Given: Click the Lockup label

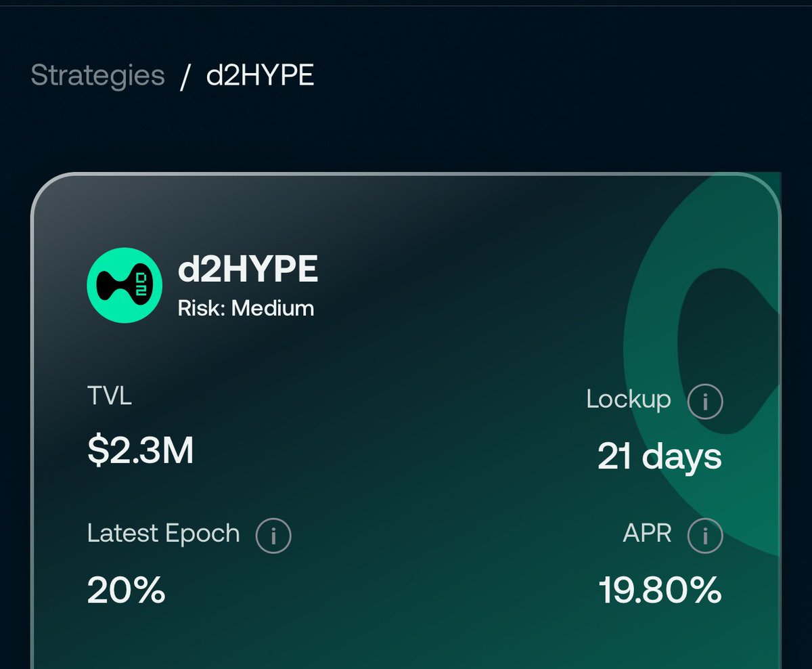Looking at the screenshot, I should (629, 400).
